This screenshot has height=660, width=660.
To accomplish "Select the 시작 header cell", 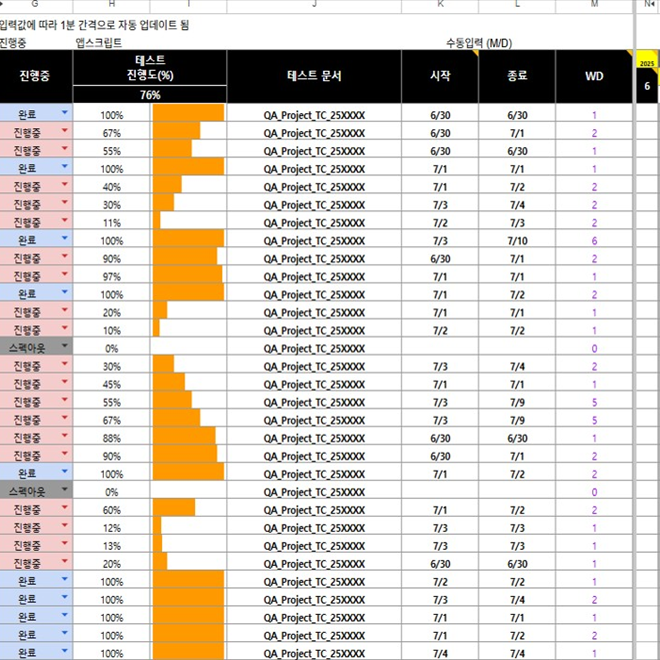I will 440,76.
